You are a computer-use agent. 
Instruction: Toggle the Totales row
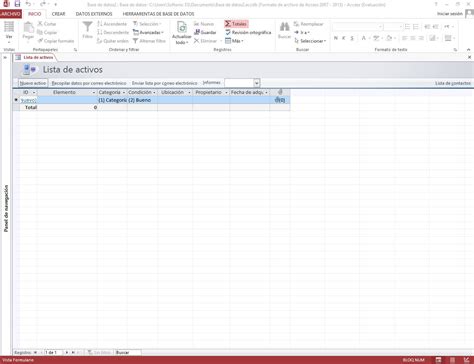[236, 24]
